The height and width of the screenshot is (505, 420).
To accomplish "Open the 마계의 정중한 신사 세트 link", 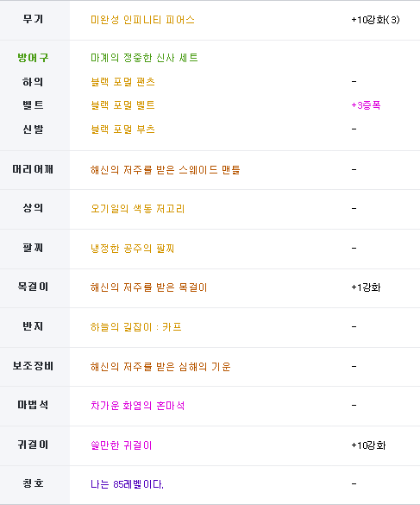I will point(144,58).
